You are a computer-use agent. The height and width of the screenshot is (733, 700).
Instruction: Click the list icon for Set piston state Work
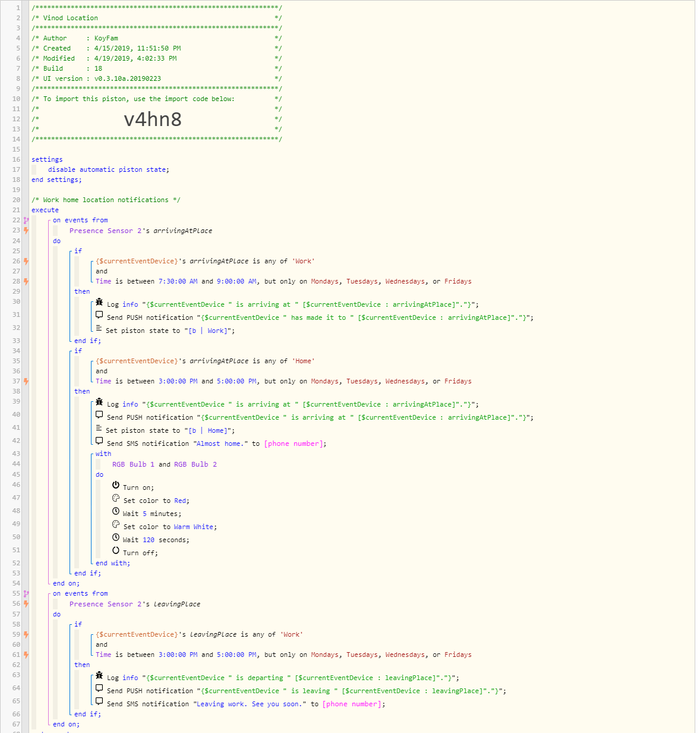coord(99,328)
